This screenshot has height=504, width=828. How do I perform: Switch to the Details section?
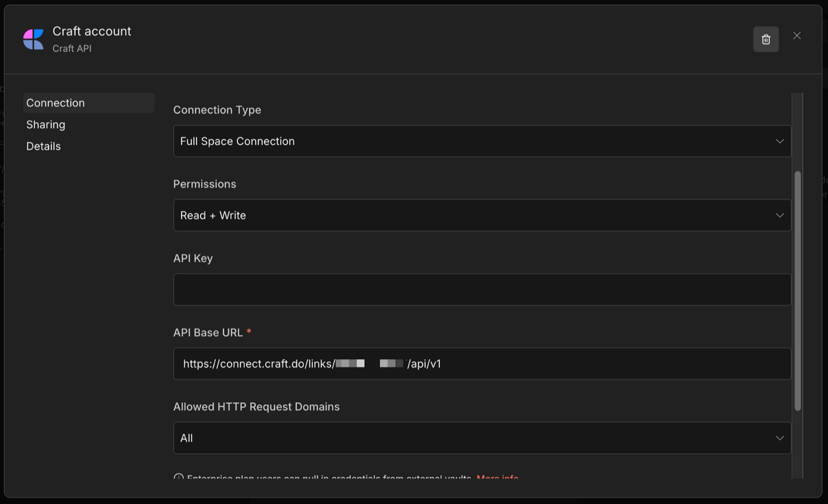(43, 146)
